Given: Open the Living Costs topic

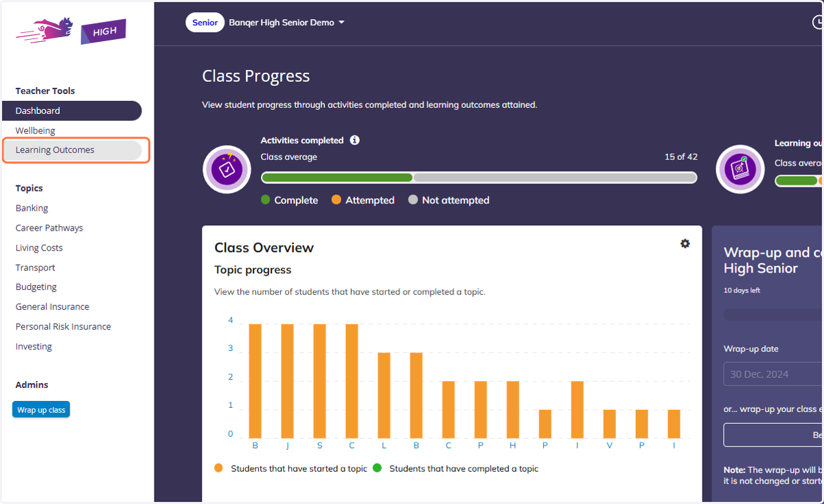Looking at the screenshot, I should 39,248.
